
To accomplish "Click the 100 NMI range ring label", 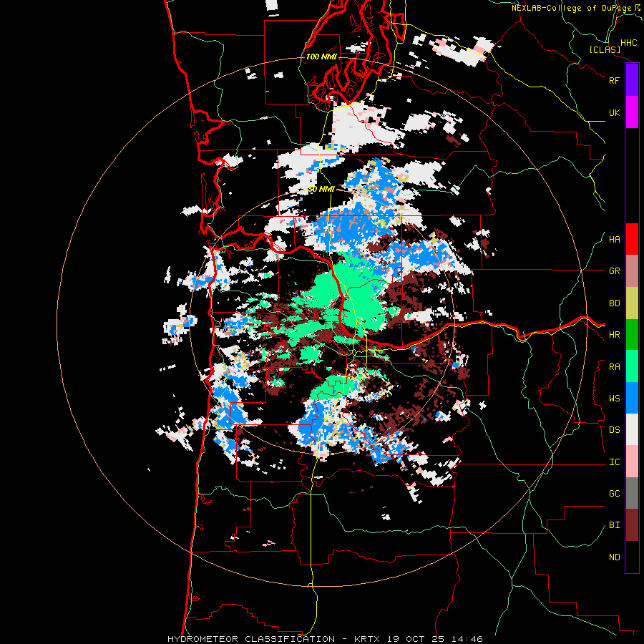I will point(321,57).
